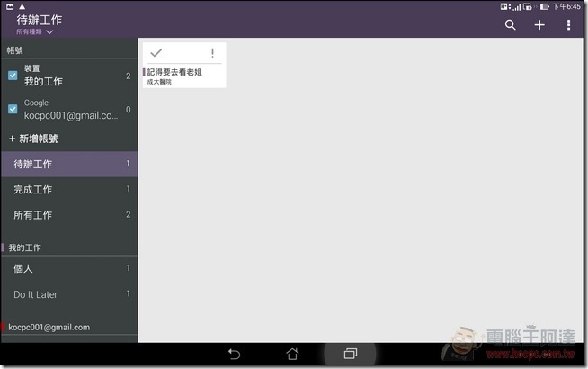Tap the 待辦工作 app title
Screen dimensions: 588x369
tap(40, 20)
